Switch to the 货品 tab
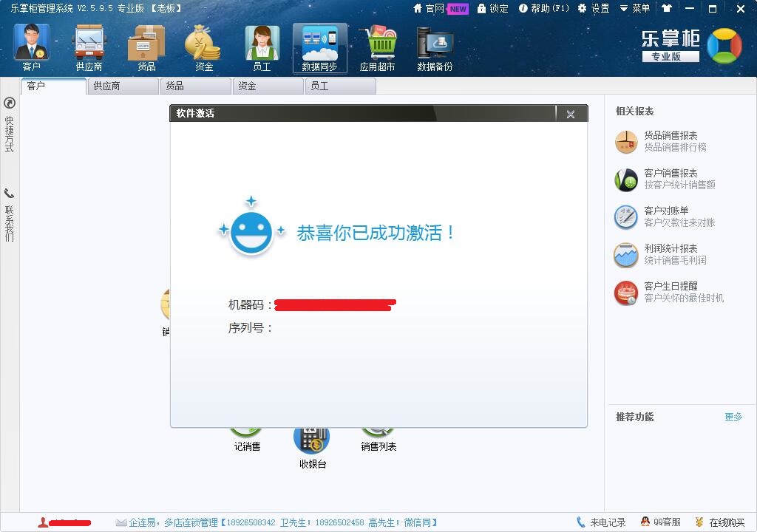The height and width of the screenshot is (532, 757). pyautogui.click(x=195, y=86)
